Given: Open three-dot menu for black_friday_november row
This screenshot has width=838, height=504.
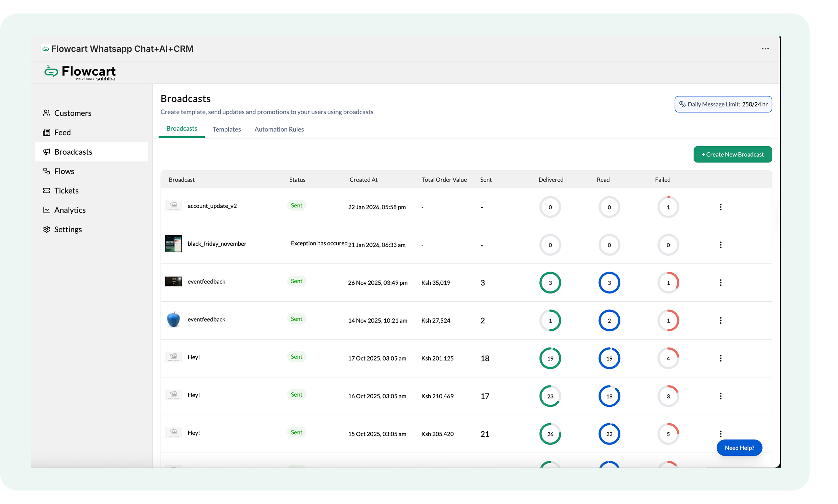Looking at the screenshot, I should (720, 245).
